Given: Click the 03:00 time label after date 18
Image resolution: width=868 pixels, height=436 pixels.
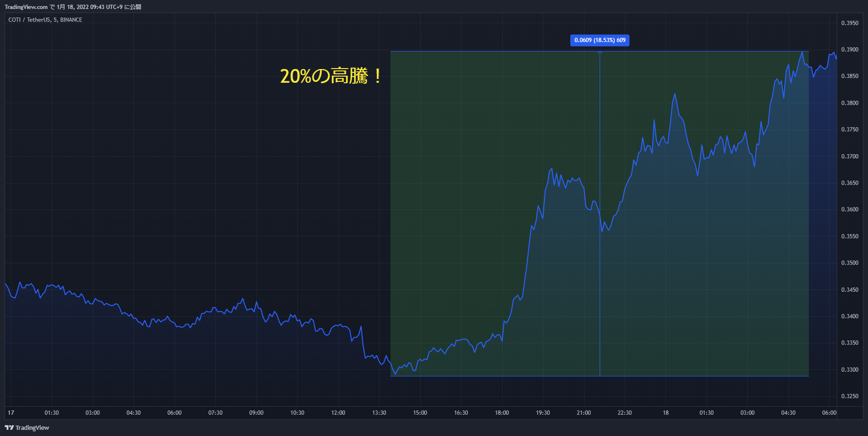Looking at the screenshot, I should [748, 413].
